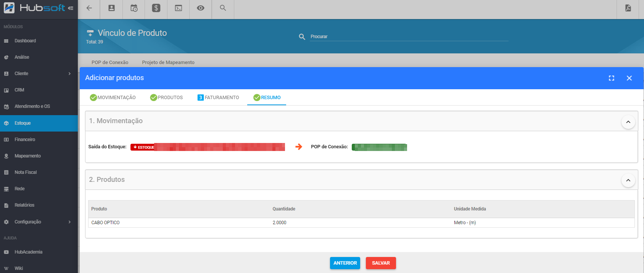Image resolution: width=644 pixels, height=273 pixels.
Task: Click the Quantidade column header
Action: coord(284,209)
